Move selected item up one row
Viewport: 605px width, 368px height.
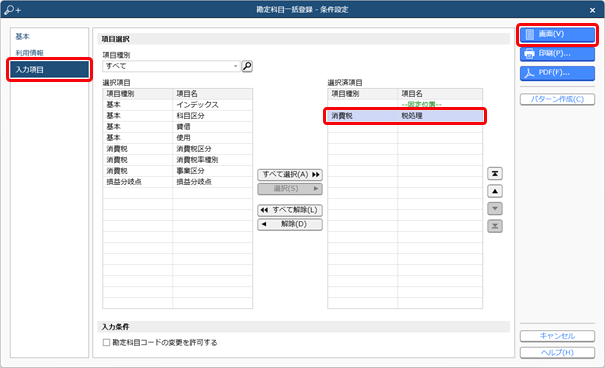[x=495, y=191]
